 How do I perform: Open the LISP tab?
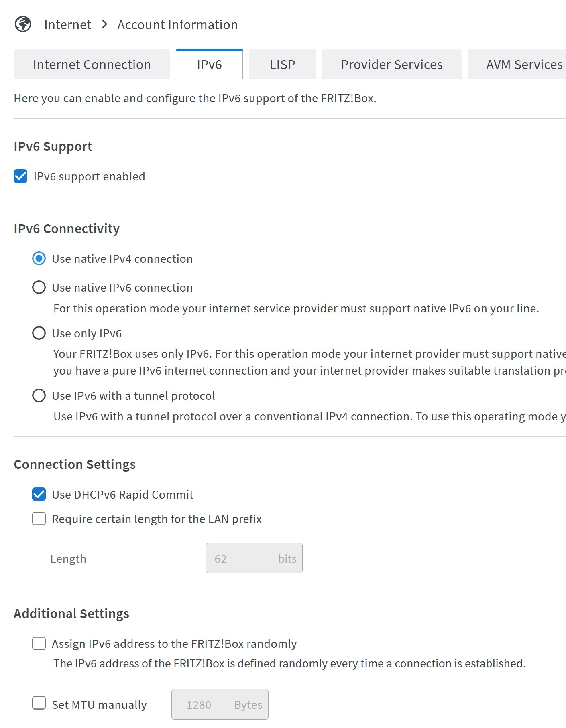pos(282,64)
